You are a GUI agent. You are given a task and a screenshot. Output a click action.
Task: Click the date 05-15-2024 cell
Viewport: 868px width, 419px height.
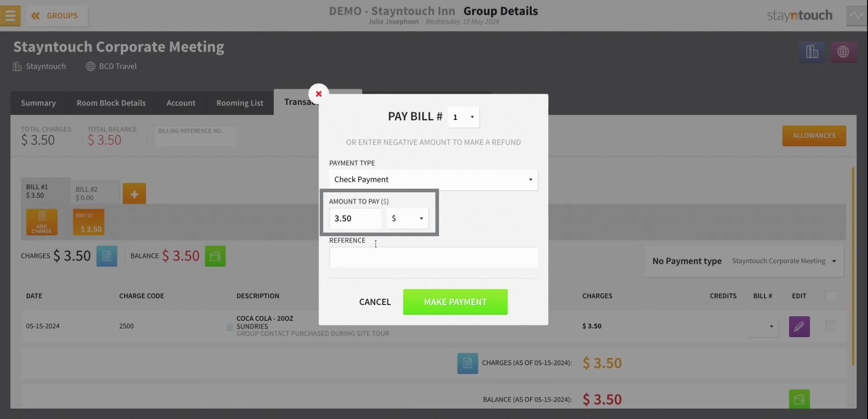coord(42,326)
